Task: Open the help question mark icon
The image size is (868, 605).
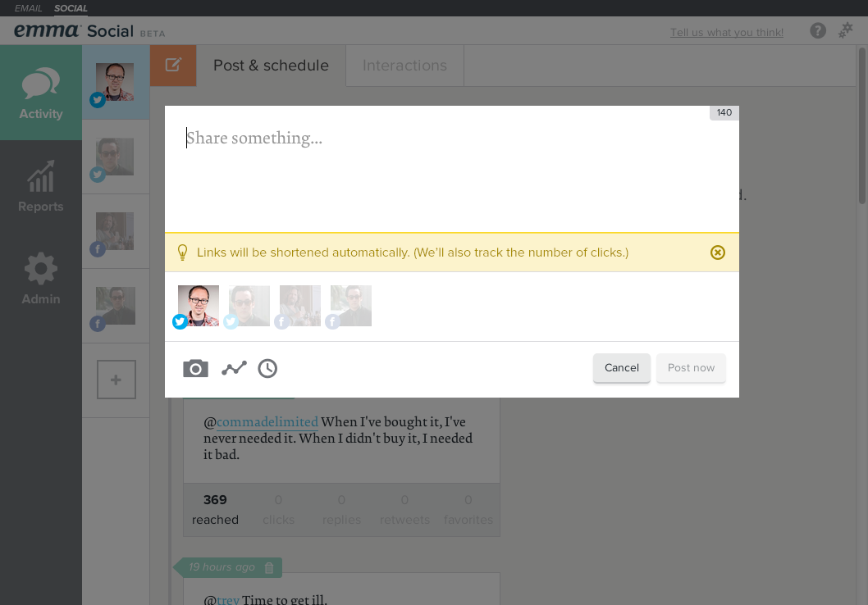Action: pyautogui.click(x=818, y=31)
